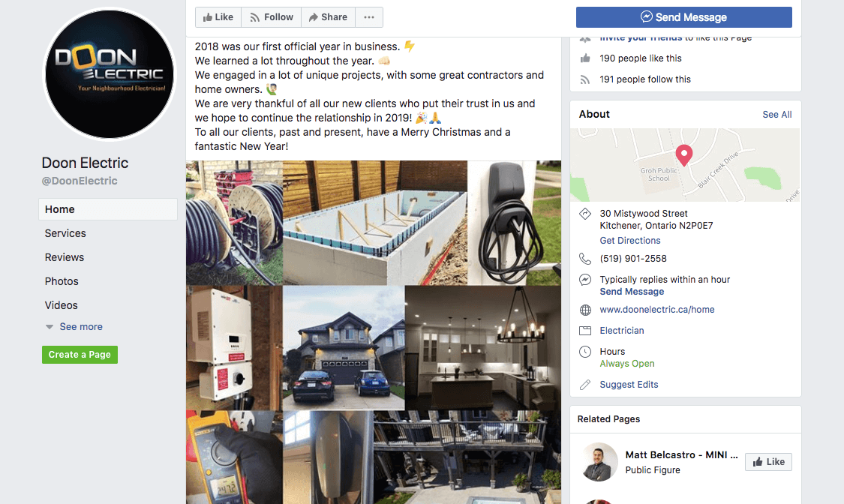Viewport: 844px width, 504px height.
Task: Click the pencil Suggest Edits icon
Action: [x=585, y=385]
